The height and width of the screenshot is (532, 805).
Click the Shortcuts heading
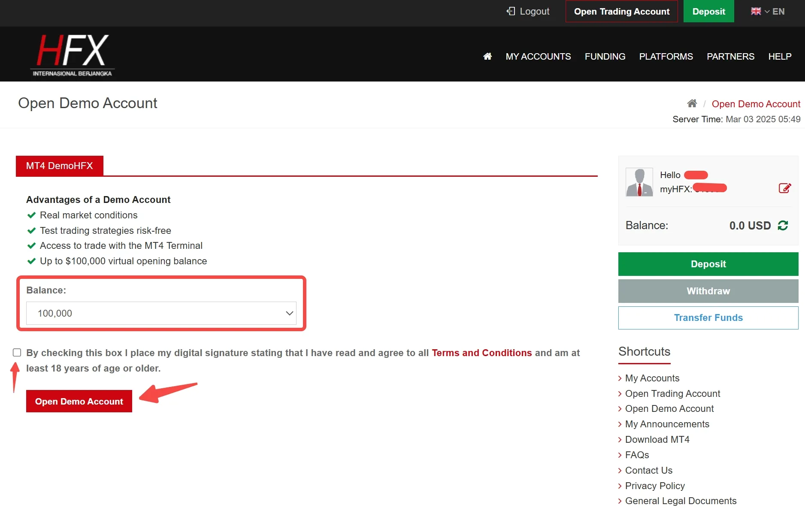[644, 351]
